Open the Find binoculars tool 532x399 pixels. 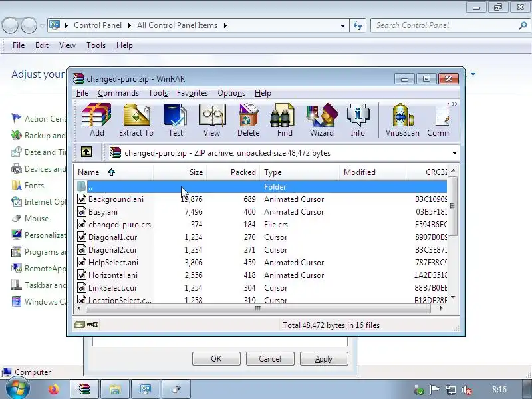[x=285, y=120]
